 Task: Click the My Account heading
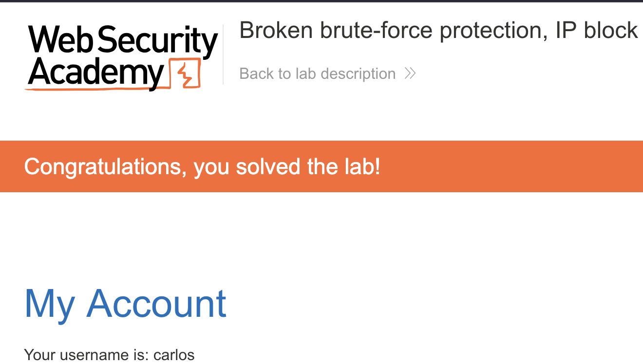click(x=125, y=304)
